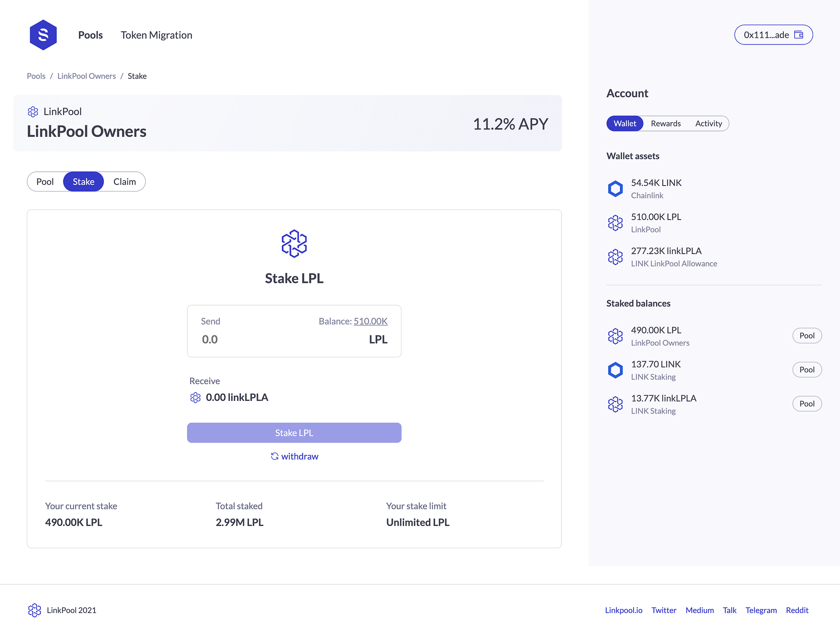
Task: Click the 2.99M LPL total staked value
Action: click(239, 523)
